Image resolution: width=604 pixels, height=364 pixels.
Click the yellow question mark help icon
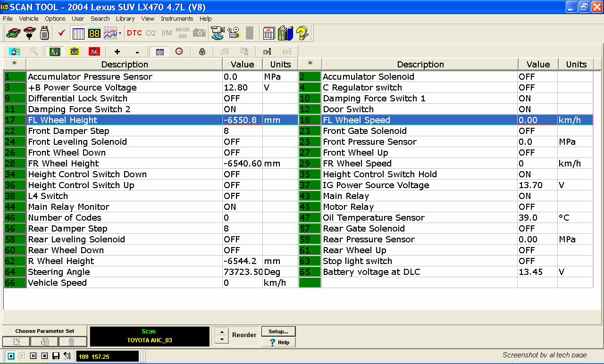point(302,33)
